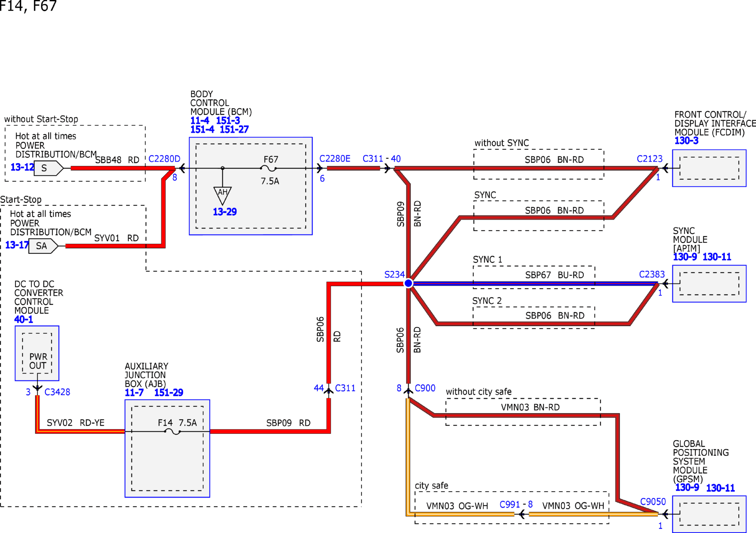Select the GPSM module box
The height and width of the screenshot is (533, 756).
[x=709, y=514]
